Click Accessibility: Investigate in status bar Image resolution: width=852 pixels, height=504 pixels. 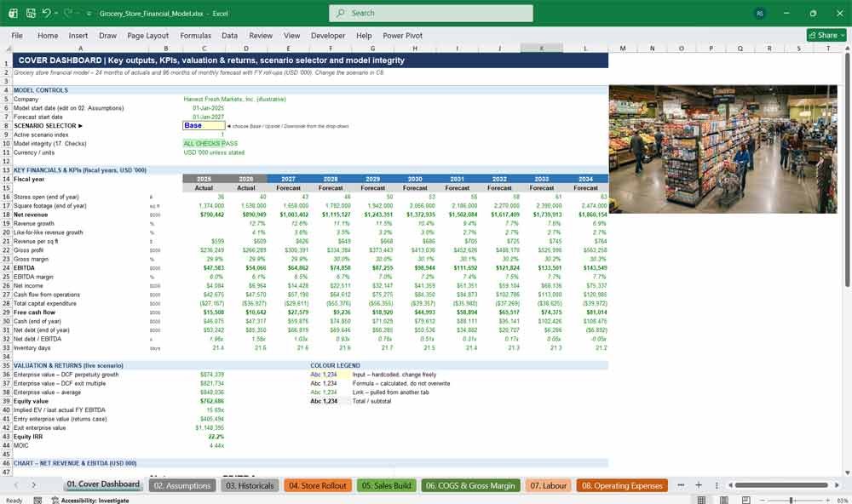[90, 501]
